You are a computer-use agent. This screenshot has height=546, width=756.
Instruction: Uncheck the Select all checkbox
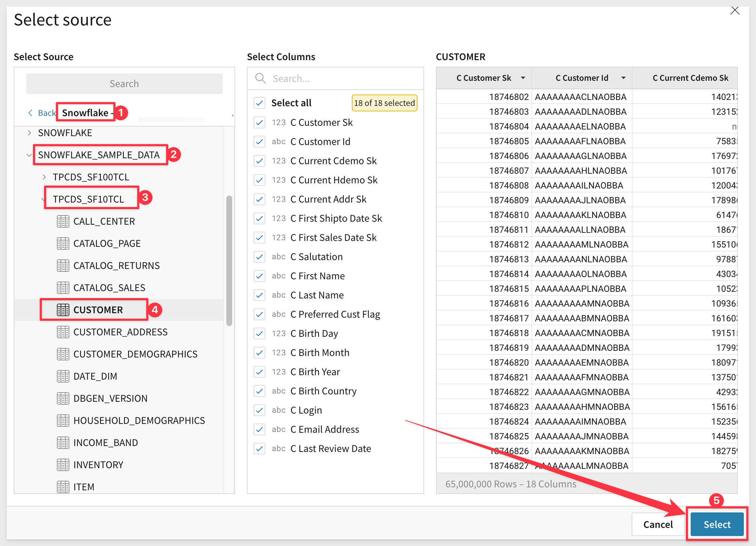coord(260,103)
